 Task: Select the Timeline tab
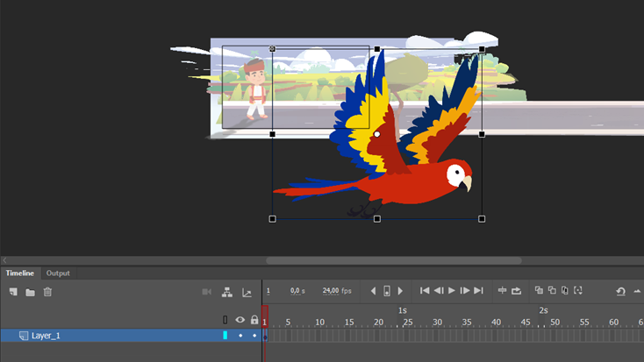(x=19, y=273)
